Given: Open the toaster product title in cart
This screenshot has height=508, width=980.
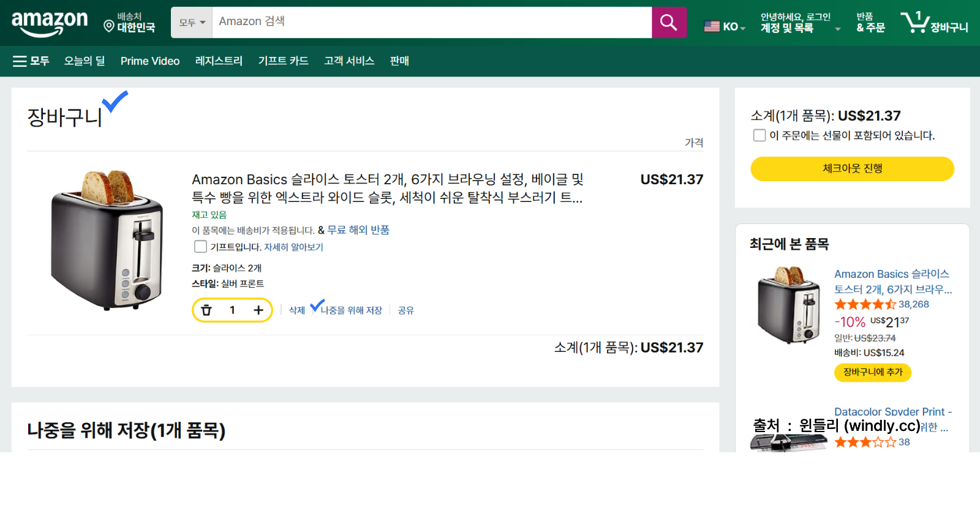Looking at the screenshot, I should [x=388, y=188].
